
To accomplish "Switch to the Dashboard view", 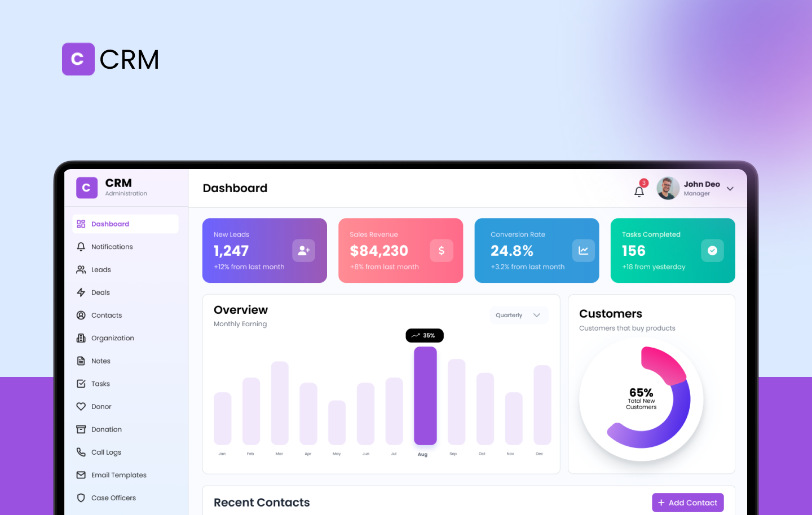I will coord(110,224).
